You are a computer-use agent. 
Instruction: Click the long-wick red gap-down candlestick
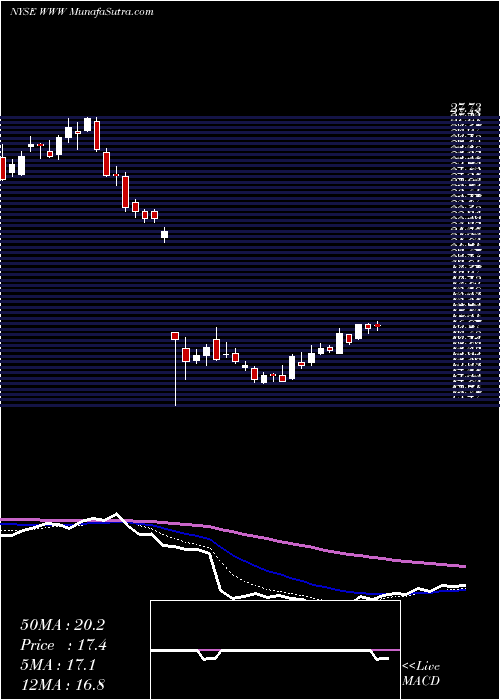(x=175, y=368)
